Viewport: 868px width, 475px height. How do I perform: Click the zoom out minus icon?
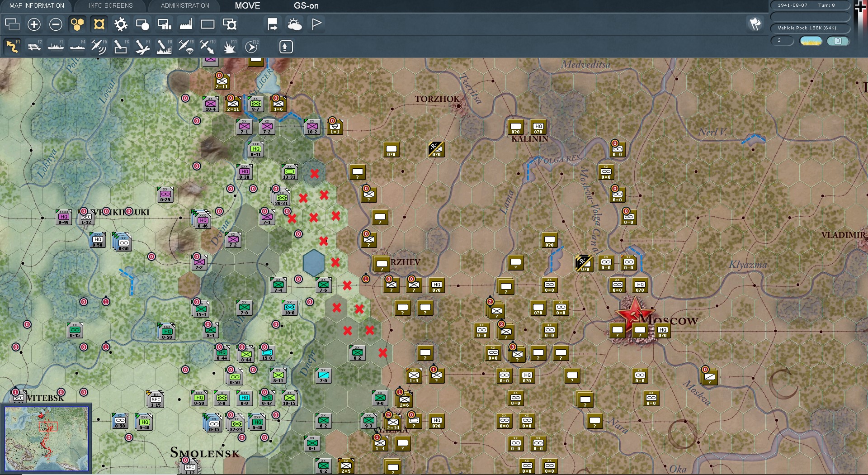coord(56,24)
